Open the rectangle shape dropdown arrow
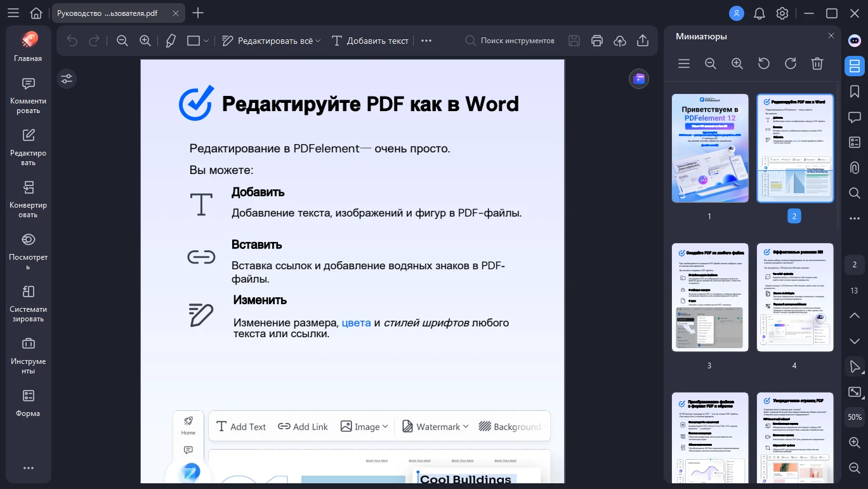 pyautogui.click(x=206, y=41)
